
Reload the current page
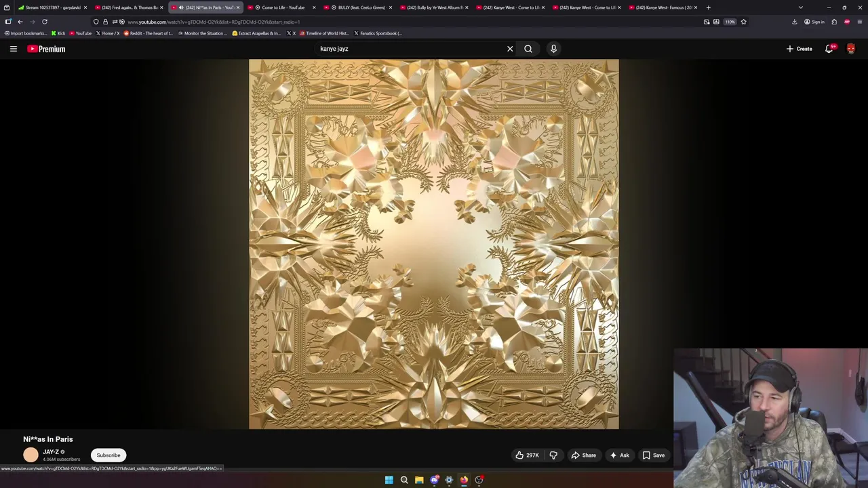pos(45,22)
